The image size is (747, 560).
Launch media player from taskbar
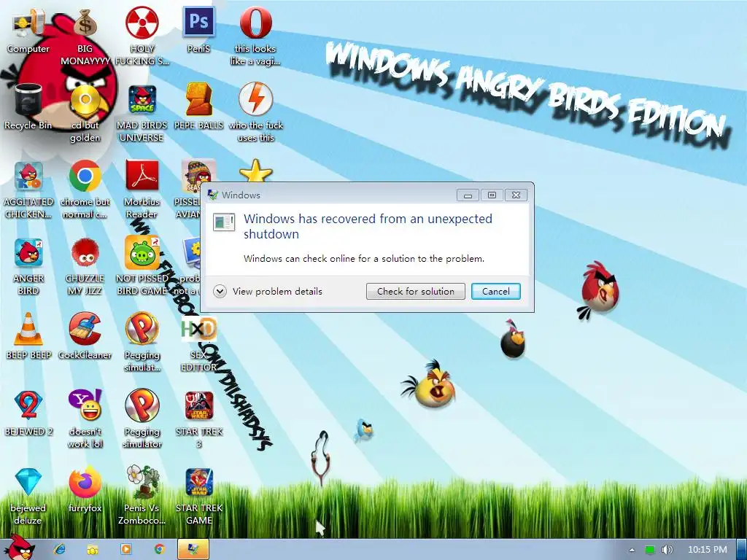(126, 550)
